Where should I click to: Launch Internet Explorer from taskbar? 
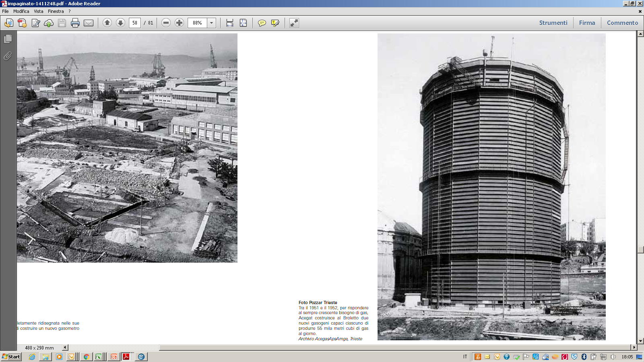32,357
